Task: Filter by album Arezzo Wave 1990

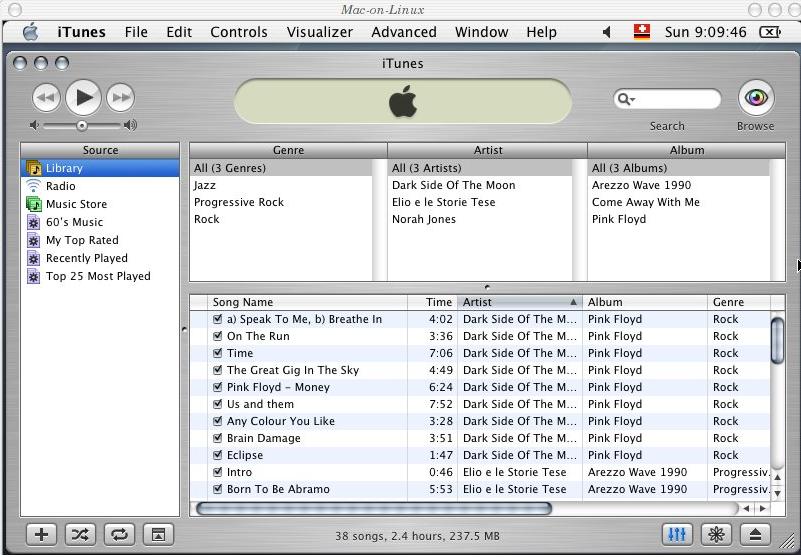Action: pyautogui.click(x=679, y=185)
